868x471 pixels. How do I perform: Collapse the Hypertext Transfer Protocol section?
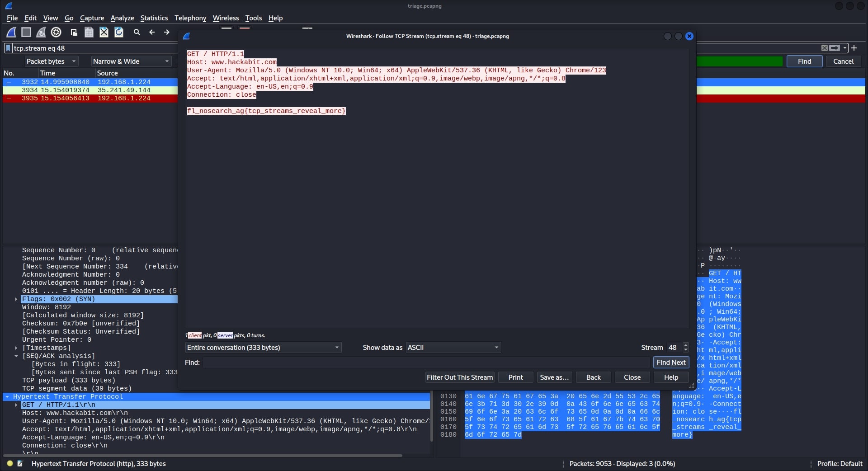pos(7,397)
